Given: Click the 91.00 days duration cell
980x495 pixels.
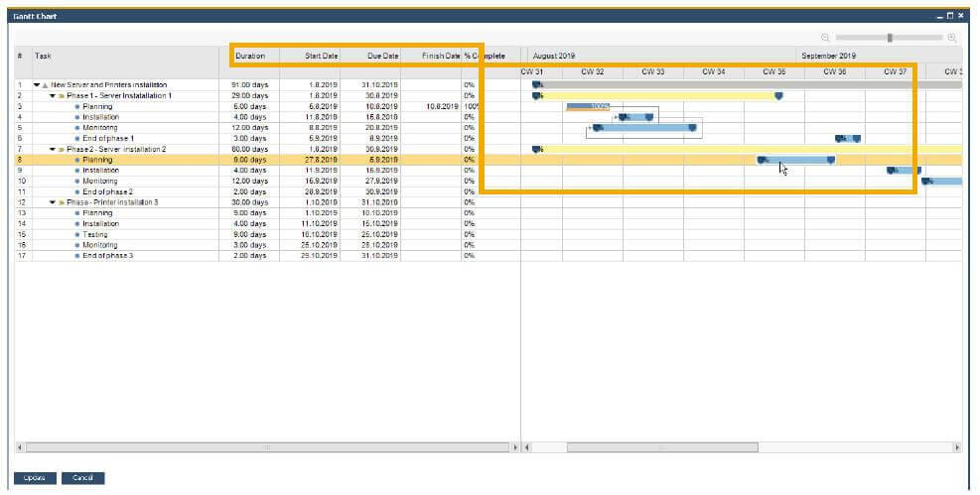Looking at the screenshot, I should pyautogui.click(x=249, y=85).
